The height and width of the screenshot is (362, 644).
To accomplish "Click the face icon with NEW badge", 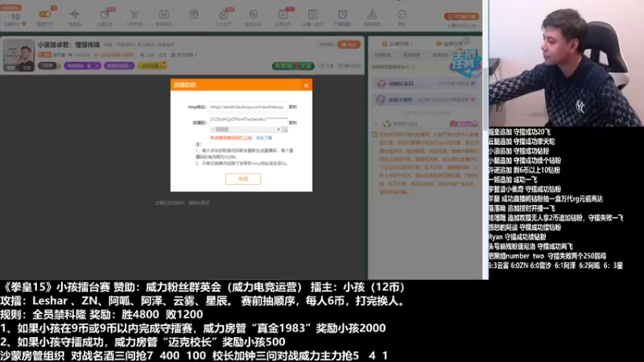I will pyautogui.click(x=105, y=14).
